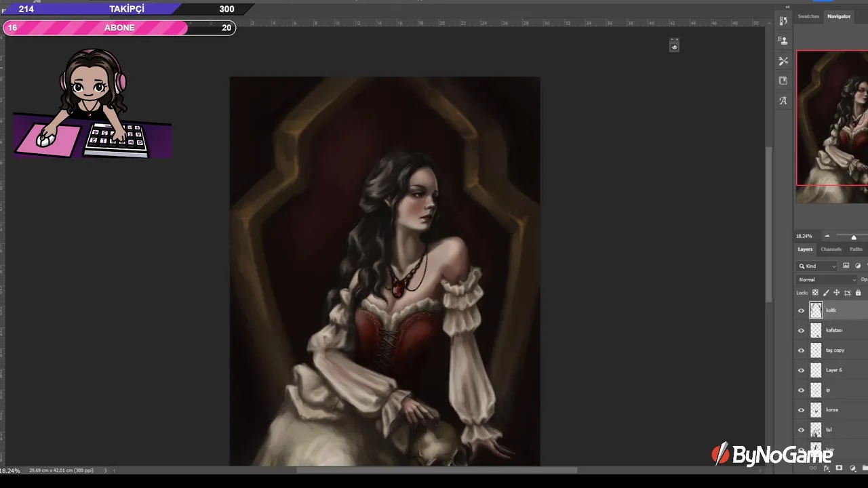This screenshot has width=868, height=488.
Task: Hide the korse layer
Action: click(801, 410)
